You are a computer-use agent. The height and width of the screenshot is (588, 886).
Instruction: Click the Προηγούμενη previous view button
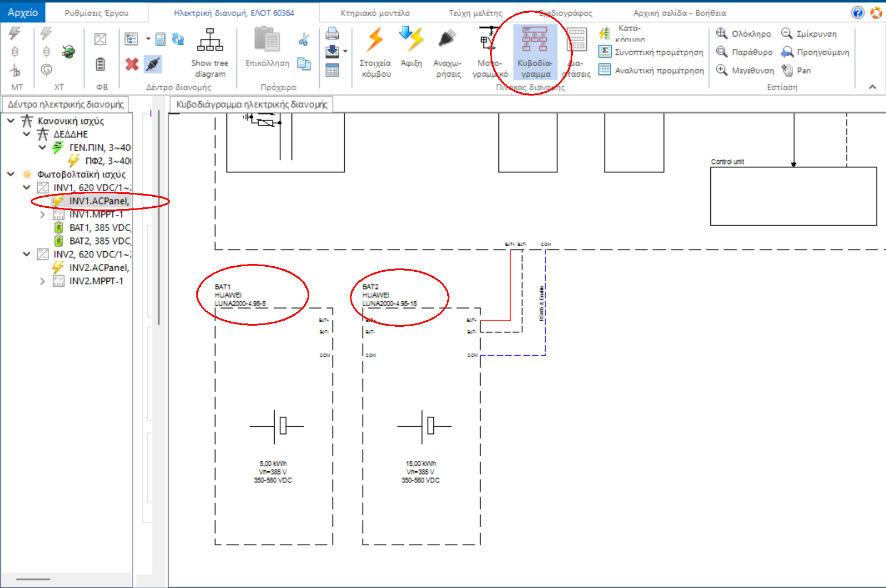tap(815, 52)
